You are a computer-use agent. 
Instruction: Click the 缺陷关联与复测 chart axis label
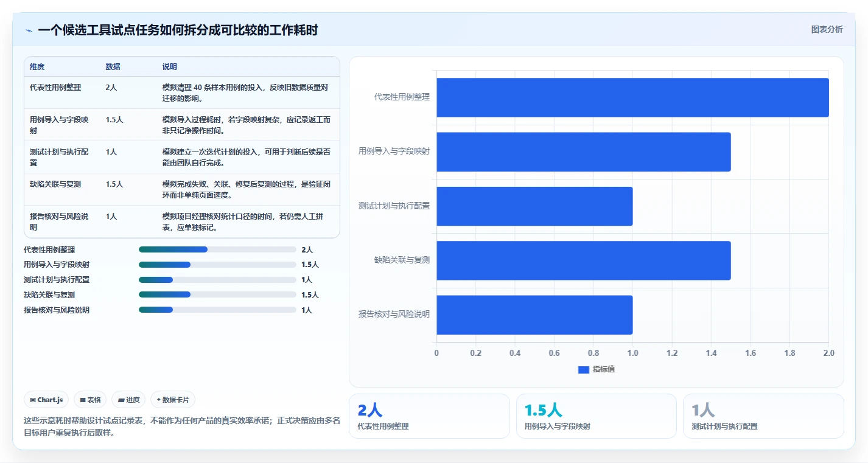click(402, 260)
